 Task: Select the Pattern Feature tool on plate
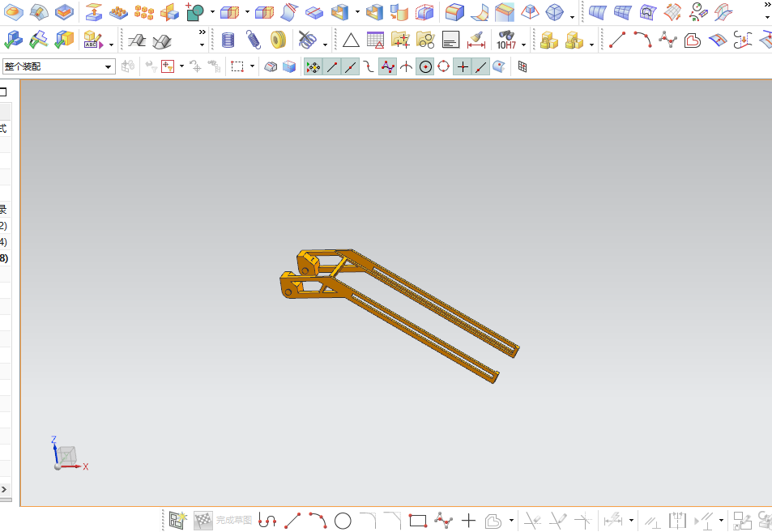tap(118, 12)
